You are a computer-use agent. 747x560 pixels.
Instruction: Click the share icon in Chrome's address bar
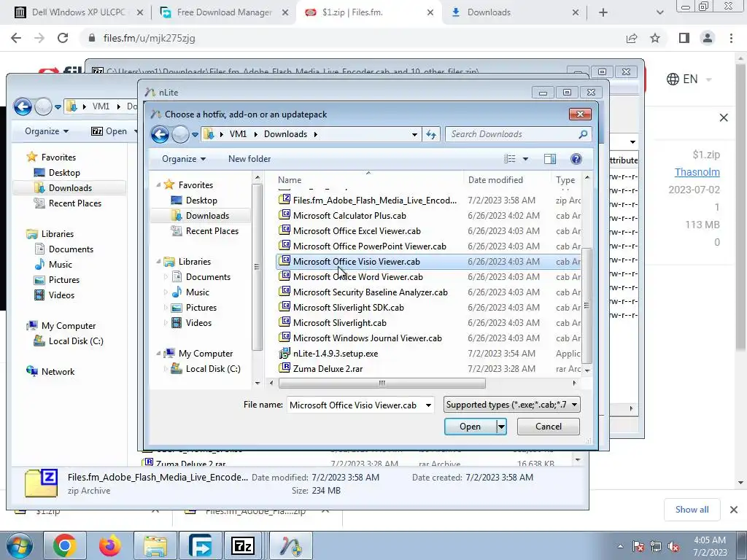pos(632,38)
